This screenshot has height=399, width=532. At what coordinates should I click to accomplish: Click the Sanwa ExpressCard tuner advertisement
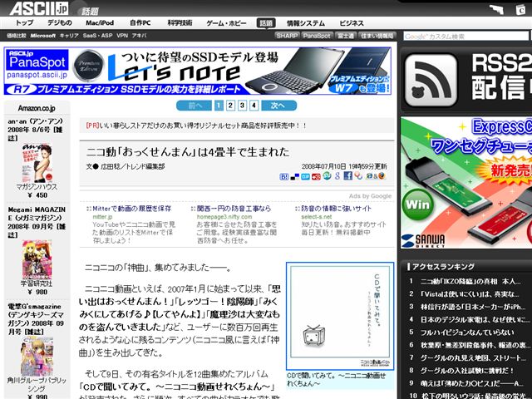point(466,183)
